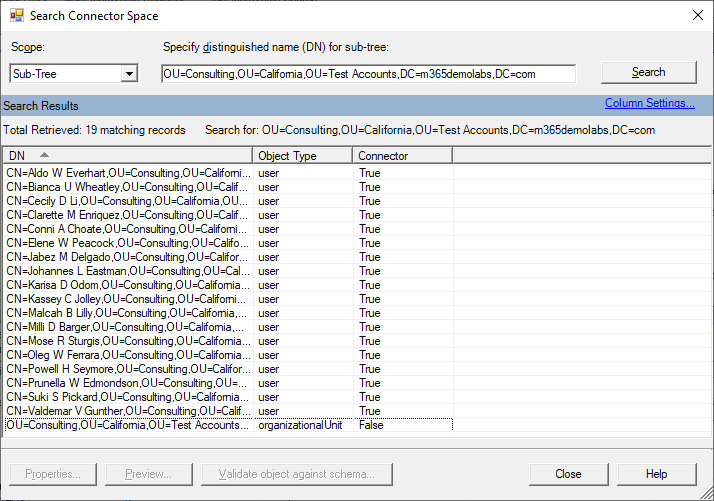The height and width of the screenshot is (501, 714).
Task: Click the Close button at bottom
Action: tap(568, 474)
